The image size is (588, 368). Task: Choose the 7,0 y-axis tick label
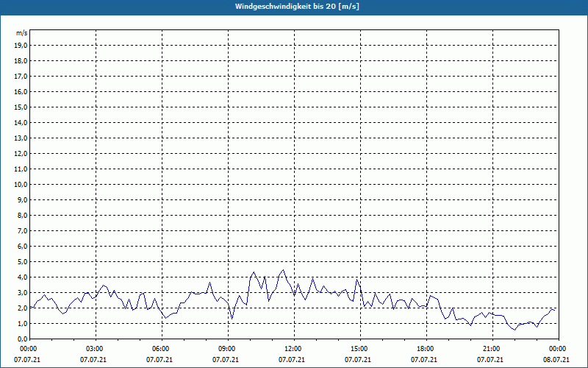coord(22,230)
